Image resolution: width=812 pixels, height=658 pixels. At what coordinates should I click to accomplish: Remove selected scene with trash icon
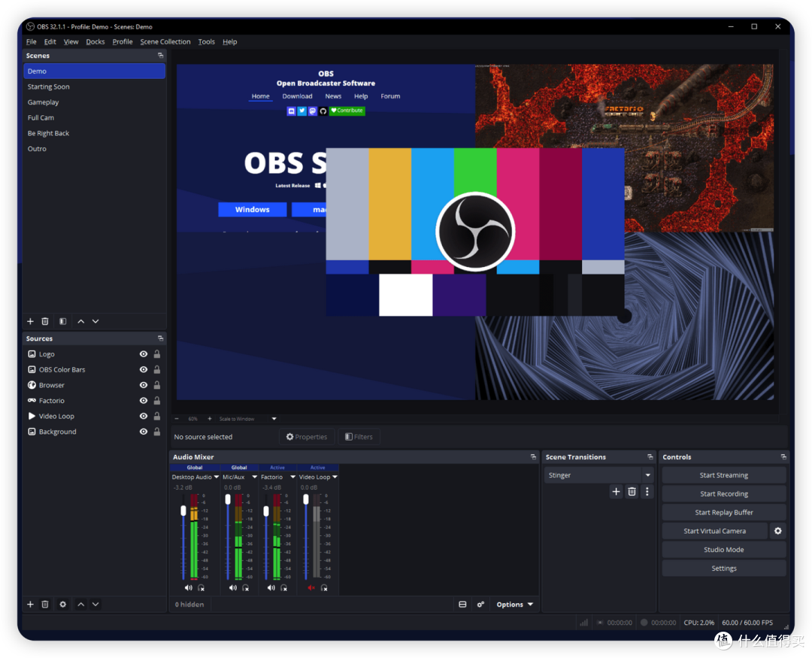click(x=45, y=321)
